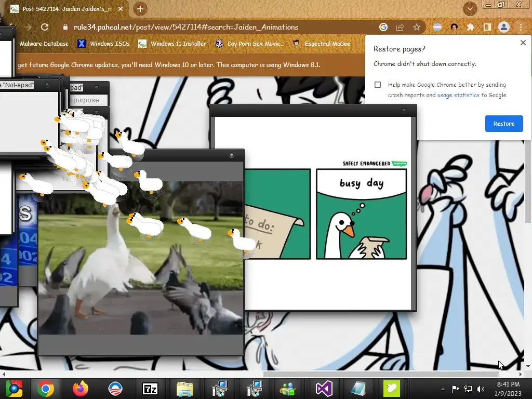This screenshot has height=399, width=532.
Task: Click the to do list comic panel
Action: (x=277, y=214)
